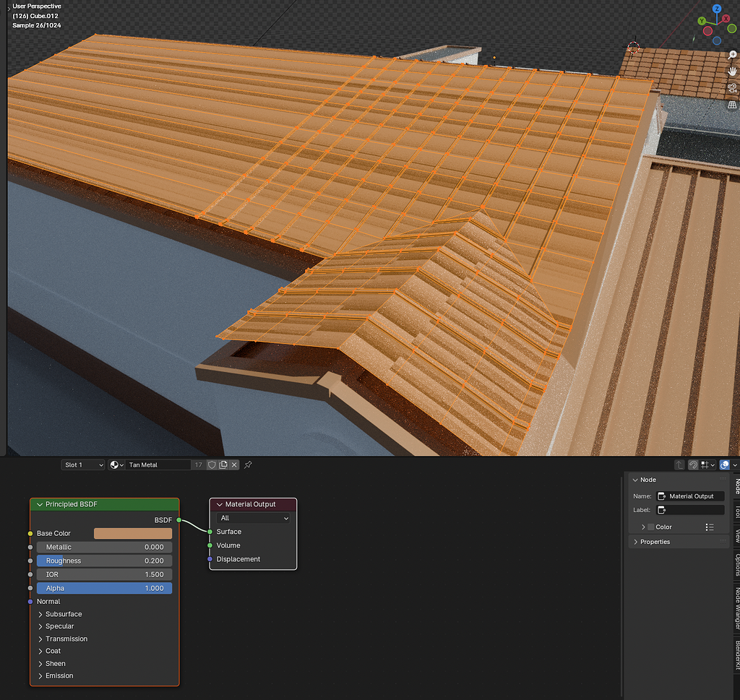Expand the Emission section
This screenshot has width=740, height=700.
pos(40,676)
